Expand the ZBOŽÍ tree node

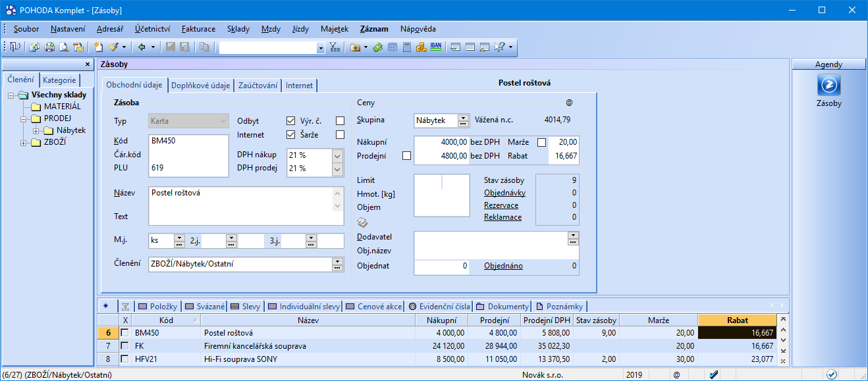(x=24, y=142)
